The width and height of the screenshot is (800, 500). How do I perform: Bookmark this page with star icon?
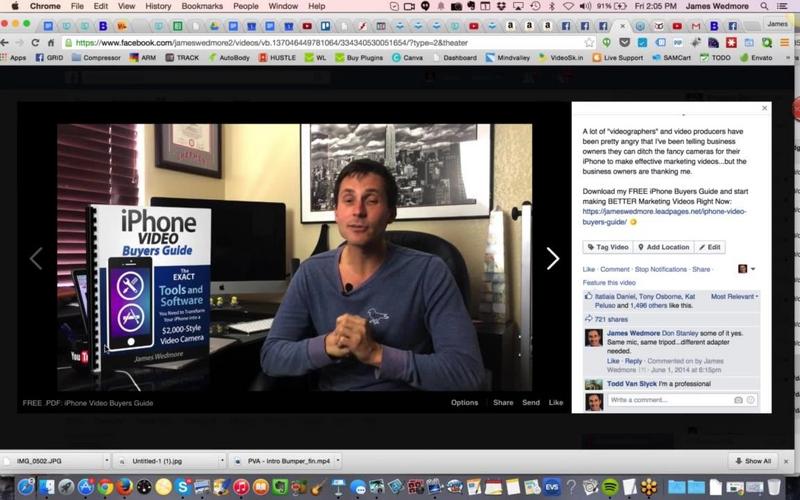[589, 43]
